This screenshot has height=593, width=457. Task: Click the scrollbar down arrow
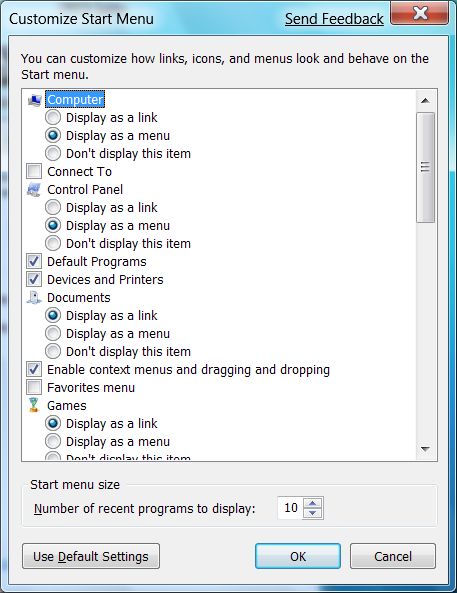pyautogui.click(x=425, y=449)
